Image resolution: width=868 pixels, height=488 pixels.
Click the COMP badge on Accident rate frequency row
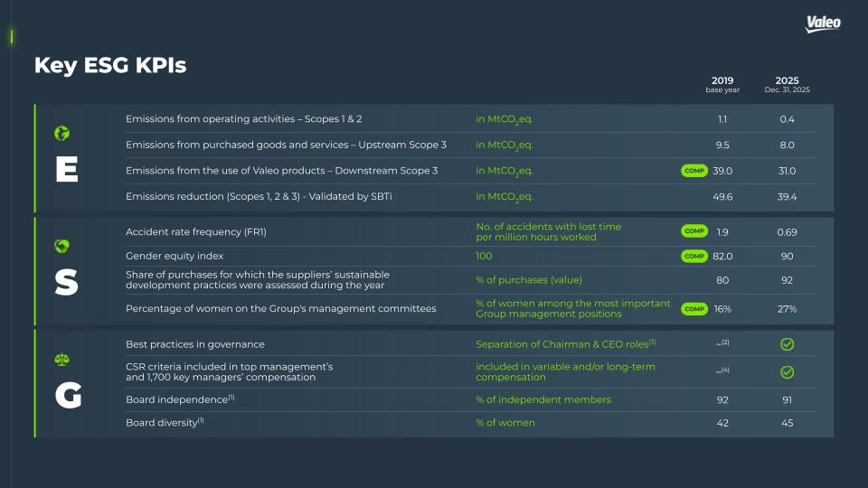click(693, 231)
